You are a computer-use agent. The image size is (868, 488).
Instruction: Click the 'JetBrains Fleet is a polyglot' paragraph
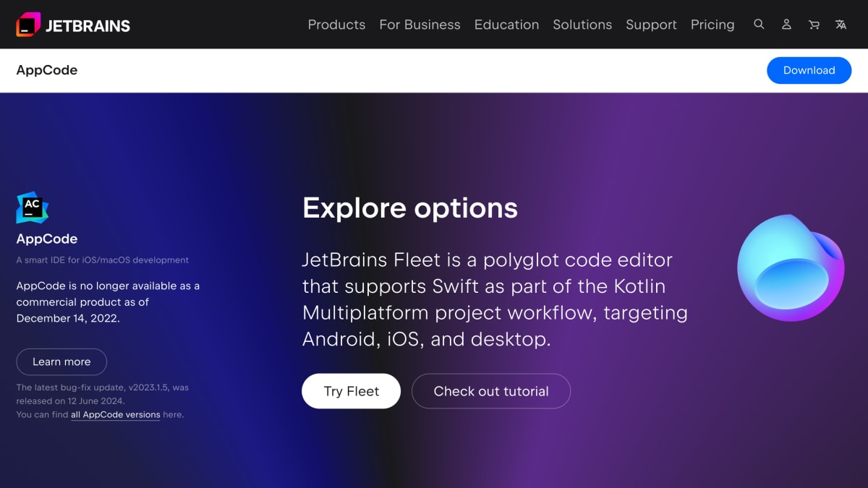[x=495, y=299]
